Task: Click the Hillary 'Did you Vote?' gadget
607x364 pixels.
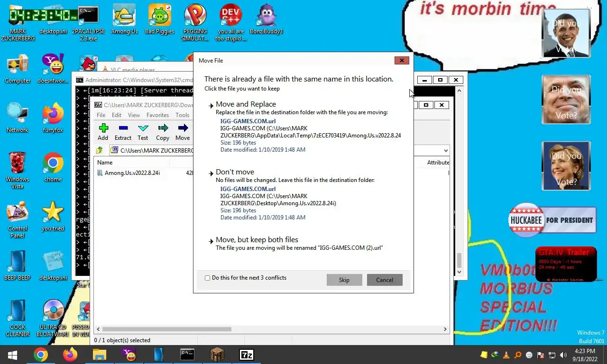Action: [x=566, y=166]
